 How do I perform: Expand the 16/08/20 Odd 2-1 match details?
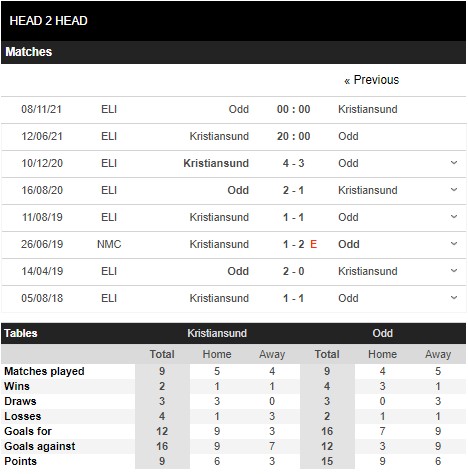click(x=454, y=190)
